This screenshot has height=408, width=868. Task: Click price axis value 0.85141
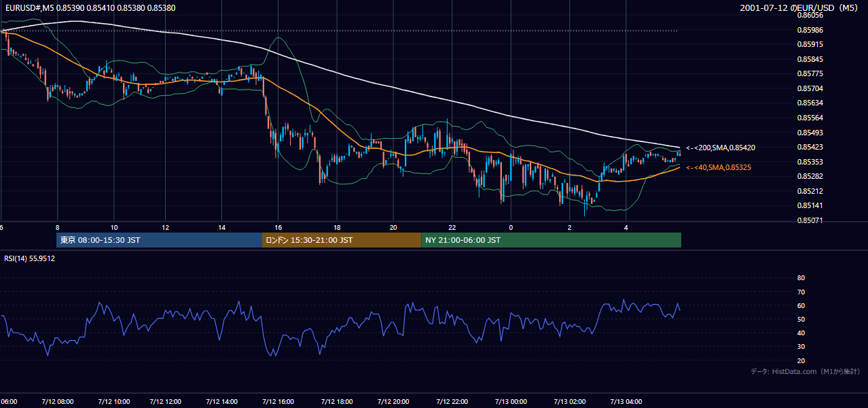[x=810, y=205]
